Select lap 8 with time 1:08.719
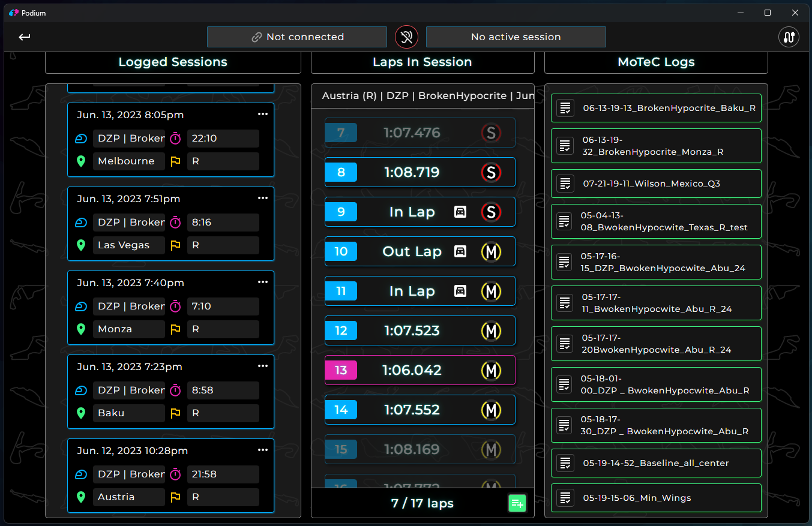812x526 pixels. tap(420, 172)
